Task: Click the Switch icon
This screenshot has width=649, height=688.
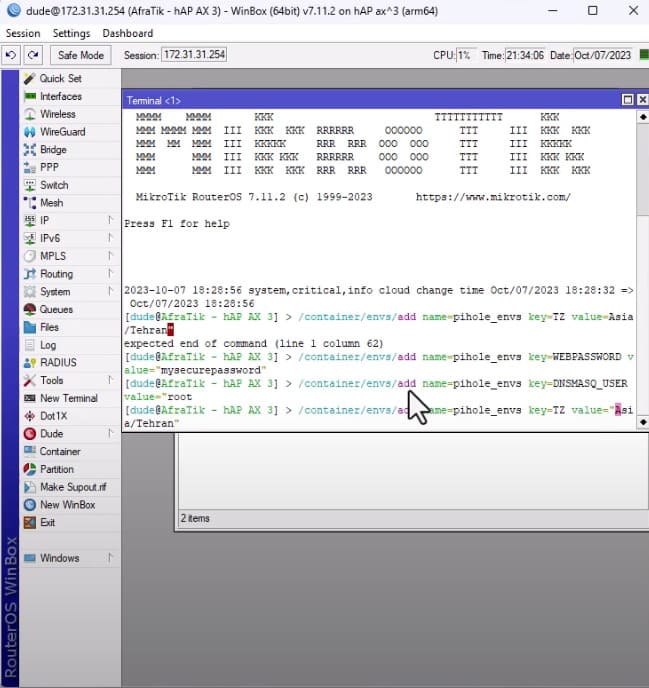Action: 29,185
